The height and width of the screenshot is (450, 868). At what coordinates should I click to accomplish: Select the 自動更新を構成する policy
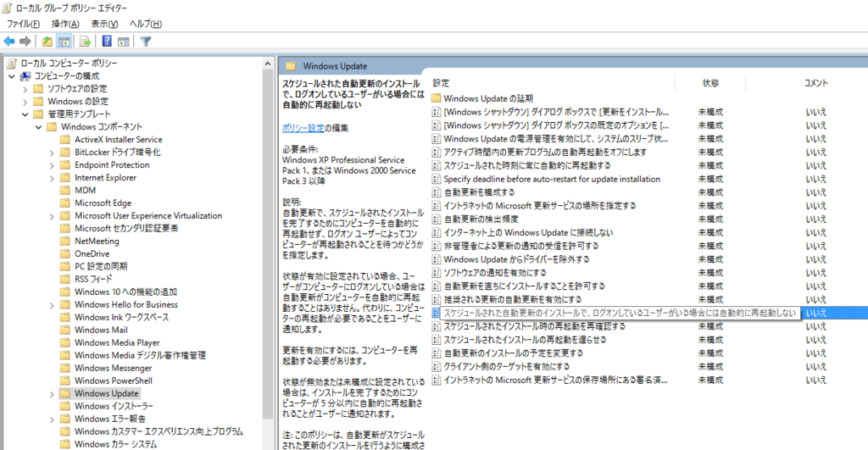tap(479, 192)
